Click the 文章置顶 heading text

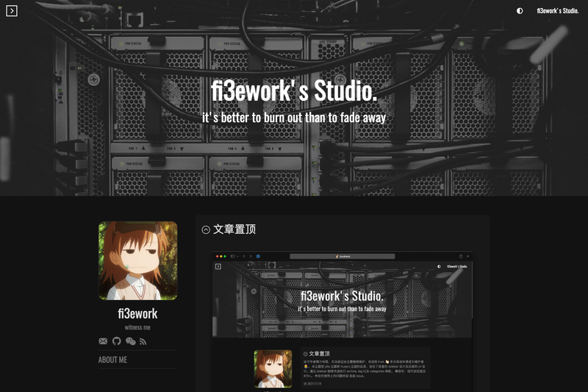pyautogui.click(x=234, y=229)
